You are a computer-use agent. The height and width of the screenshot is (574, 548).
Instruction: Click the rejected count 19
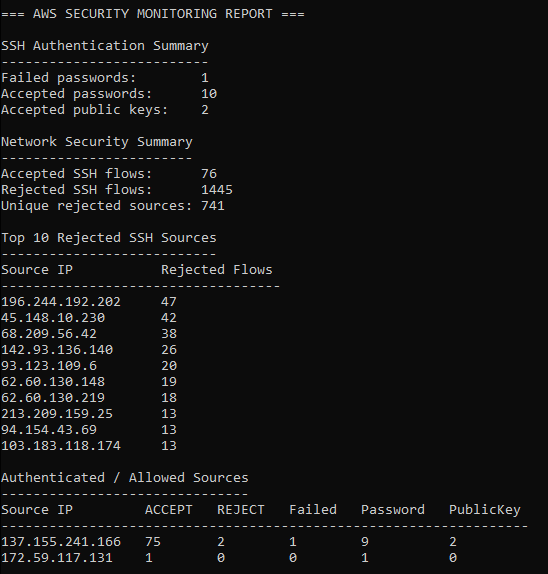tap(169, 382)
